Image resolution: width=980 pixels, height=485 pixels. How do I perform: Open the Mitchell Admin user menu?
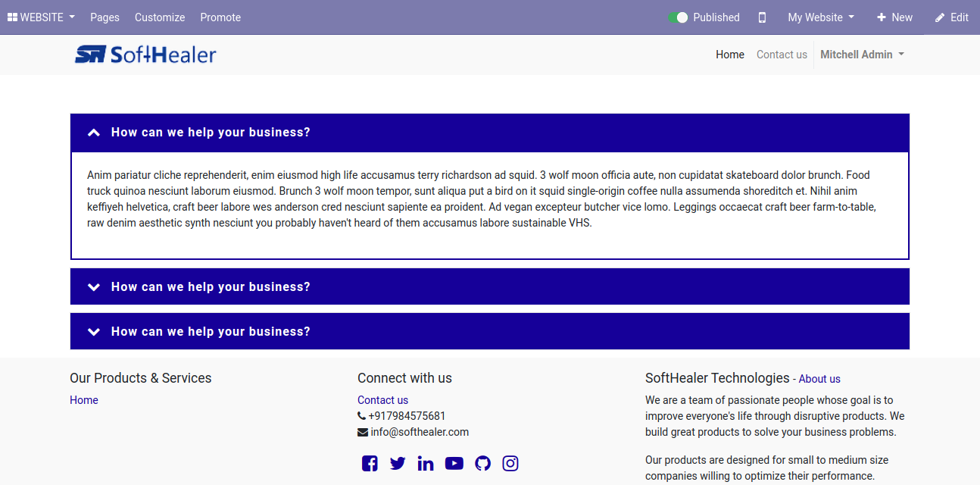tap(862, 55)
